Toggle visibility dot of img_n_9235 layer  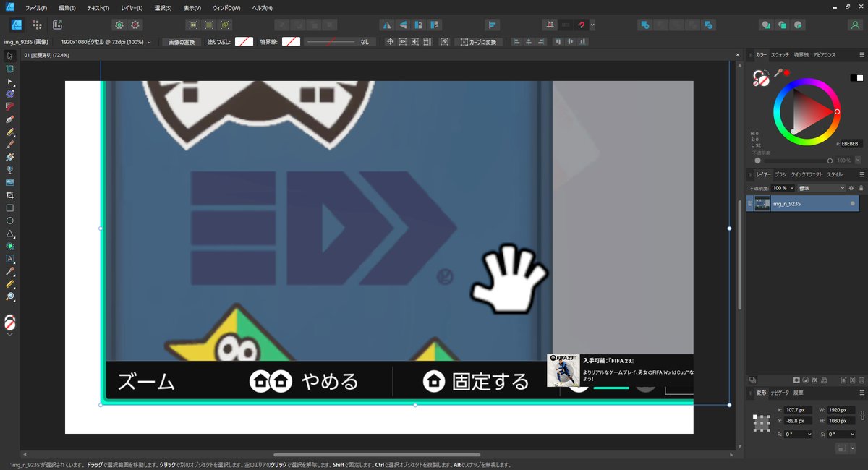point(853,203)
